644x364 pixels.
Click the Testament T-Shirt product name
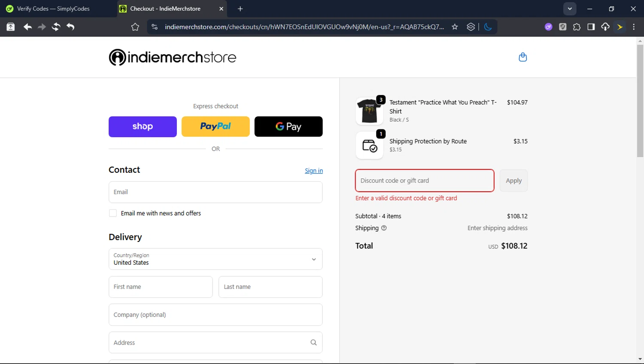coord(443,107)
